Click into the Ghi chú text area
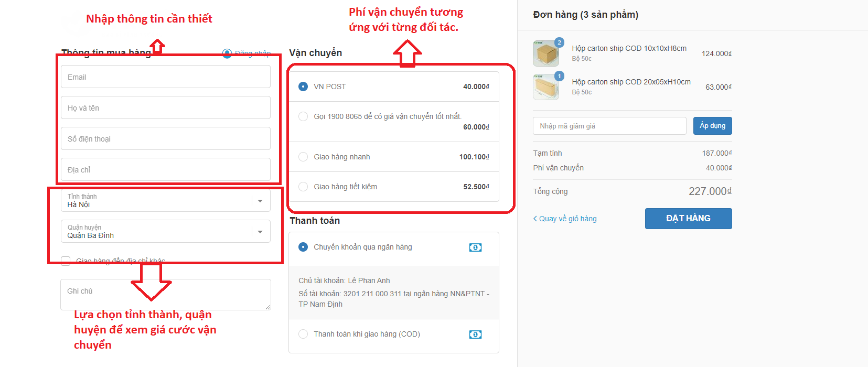 [165, 294]
